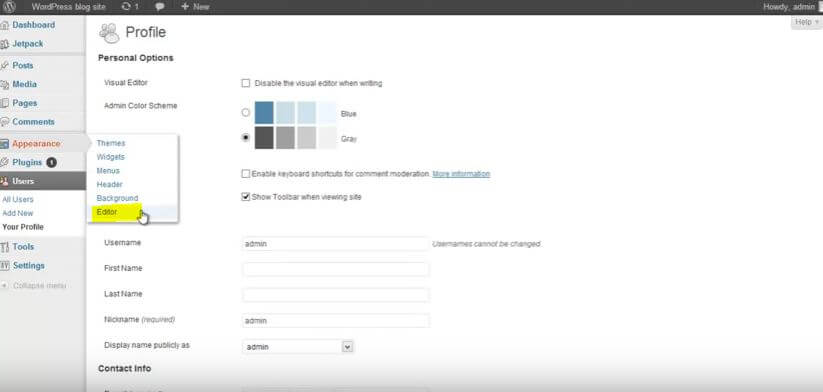Click the medium gray color swatch
The width and height of the screenshot is (823, 392).
click(285, 137)
